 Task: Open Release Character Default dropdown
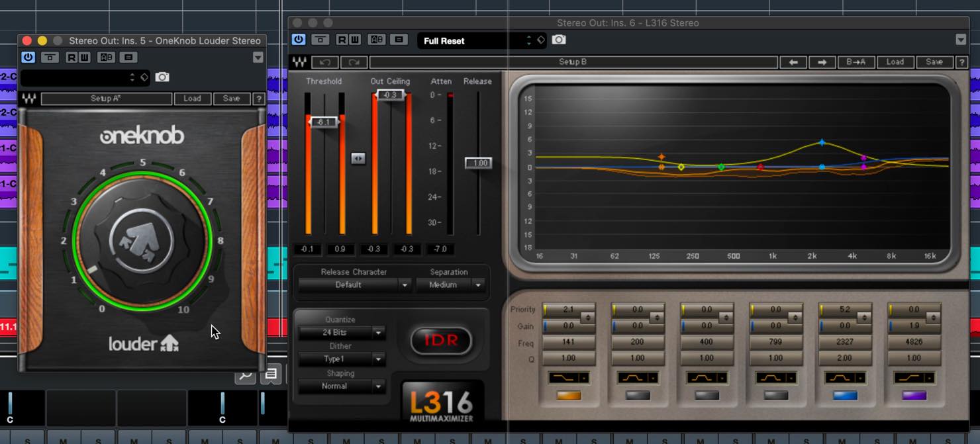click(x=355, y=285)
